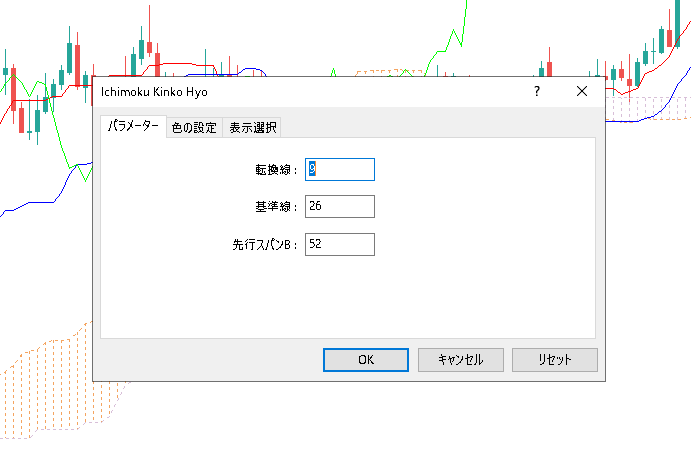This screenshot has height=450, width=691.
Task: Click the 基準線 input field showing 26
Action: (x=340, y=206)
